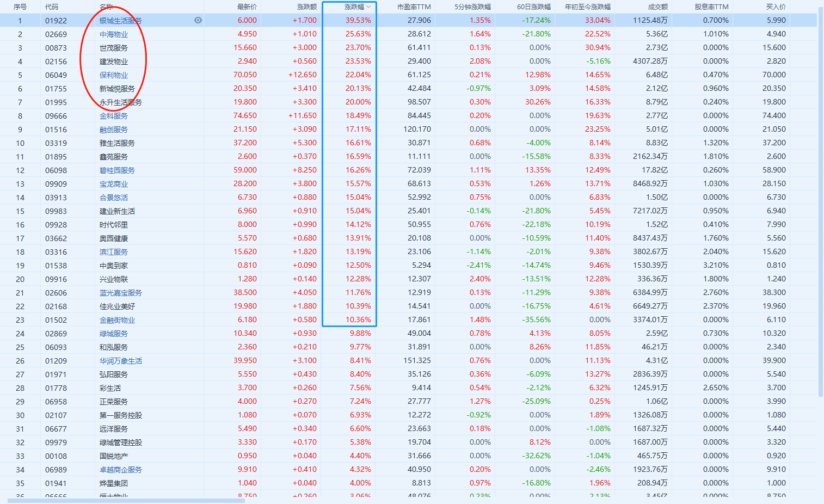Image resolution: width=824 pixels, height=504 pixels.
Task: Open the 保利物业 stock link
Action: 114,75
